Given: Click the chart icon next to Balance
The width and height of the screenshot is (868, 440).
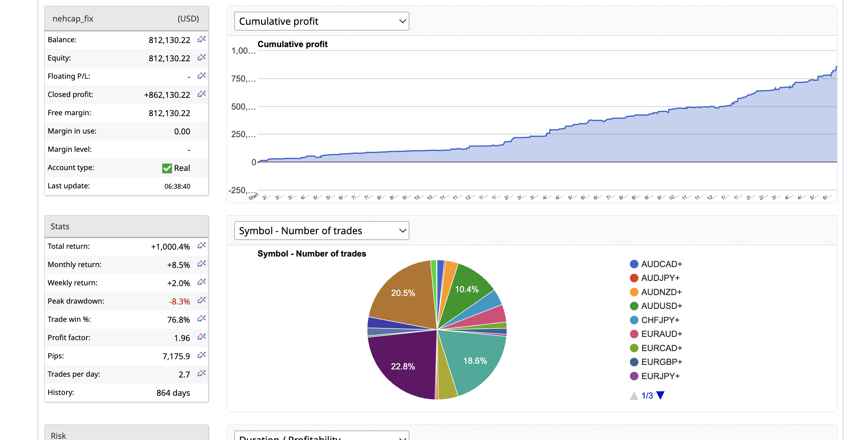Looking at the screenshot, I should coord(202,39).
